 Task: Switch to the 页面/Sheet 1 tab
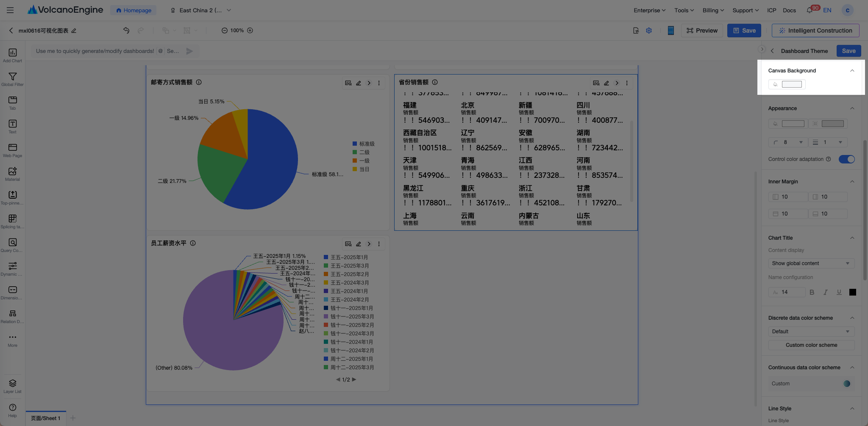[x=46, y=418]
